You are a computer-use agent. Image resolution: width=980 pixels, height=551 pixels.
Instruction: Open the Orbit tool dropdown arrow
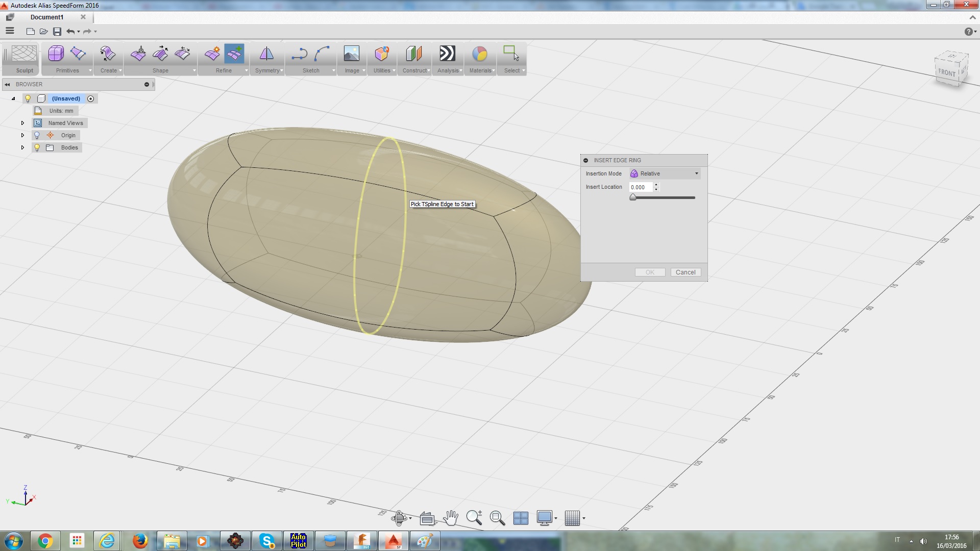[x=410, y=518]
